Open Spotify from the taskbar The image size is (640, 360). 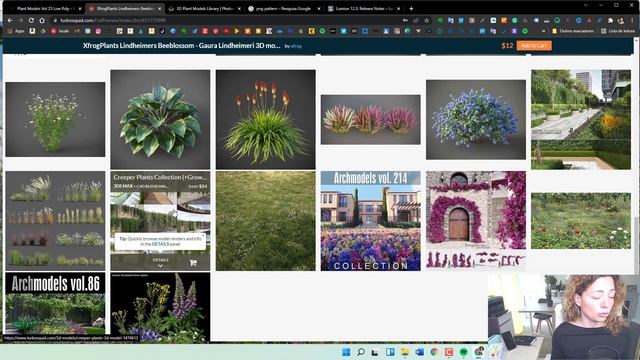click(x=464, y=352)
